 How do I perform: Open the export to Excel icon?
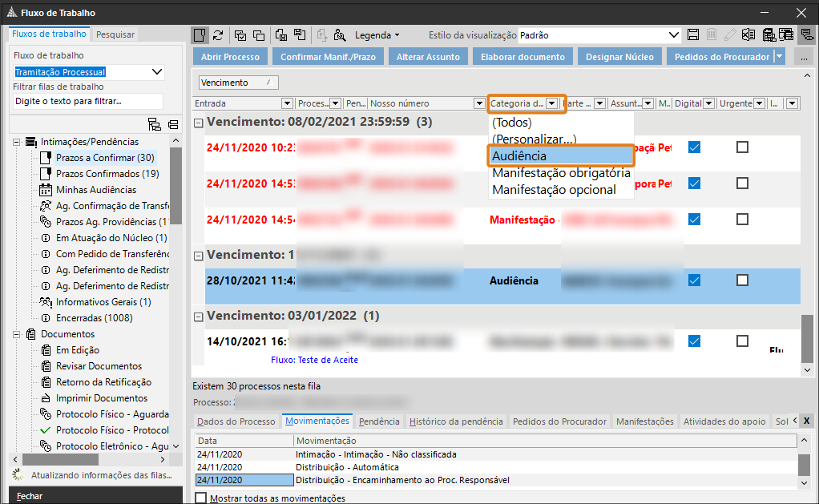pyautogui.click(x=748, y=35)
